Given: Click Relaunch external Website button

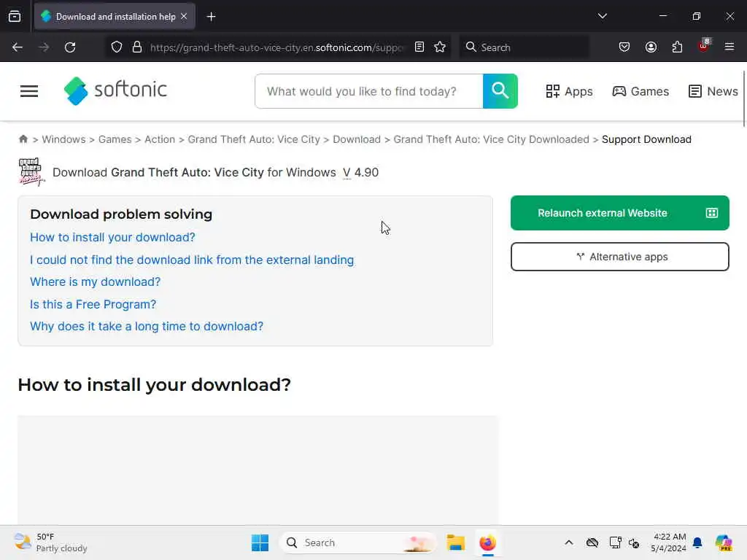Looking at the screenshot, I should 620,213.
